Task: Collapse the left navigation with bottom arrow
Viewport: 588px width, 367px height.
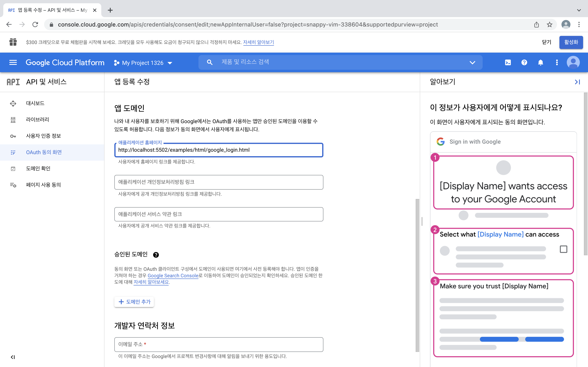Action: 13,357
